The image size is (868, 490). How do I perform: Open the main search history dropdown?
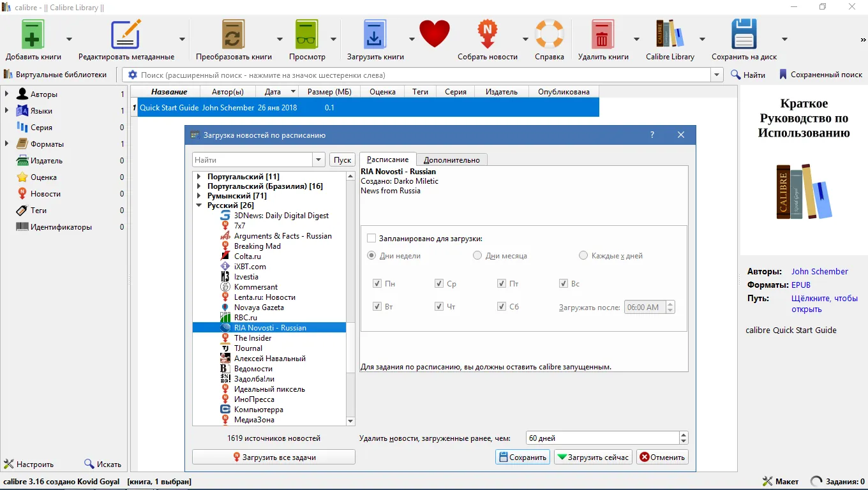point(717,75)
